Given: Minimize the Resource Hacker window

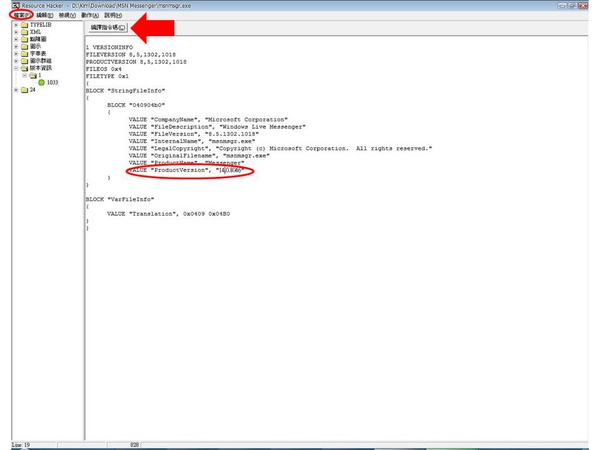Looking at the screenshot, I should [x=562, y=5].
